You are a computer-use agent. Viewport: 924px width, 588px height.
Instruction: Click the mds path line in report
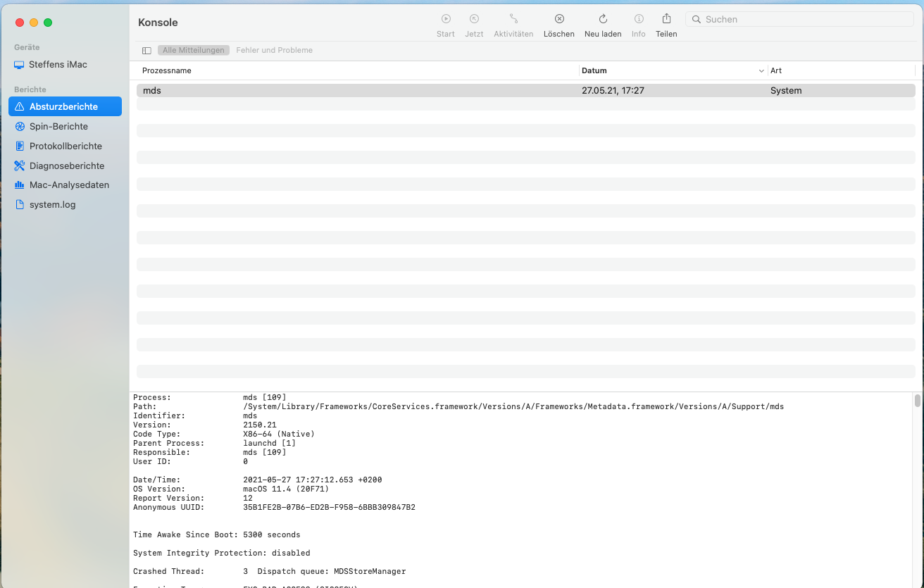point(513,406)
